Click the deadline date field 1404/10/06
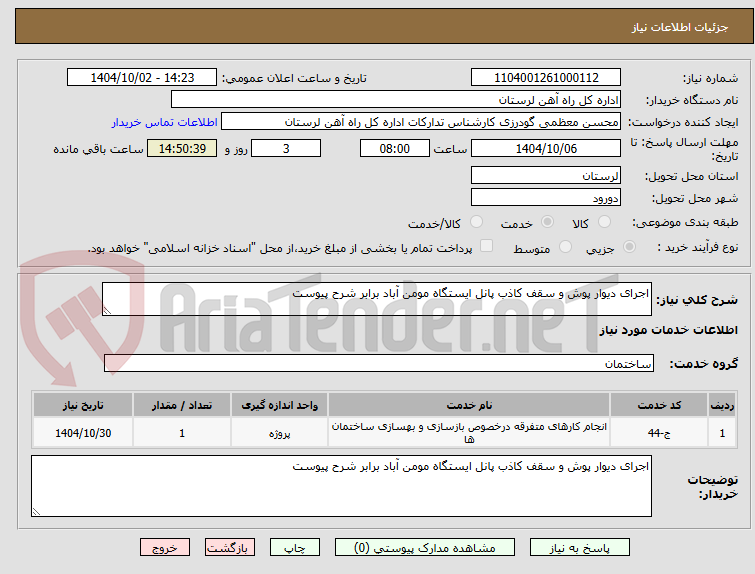Image resolution: width=755 pixels, height=574 pixels. 546,148
